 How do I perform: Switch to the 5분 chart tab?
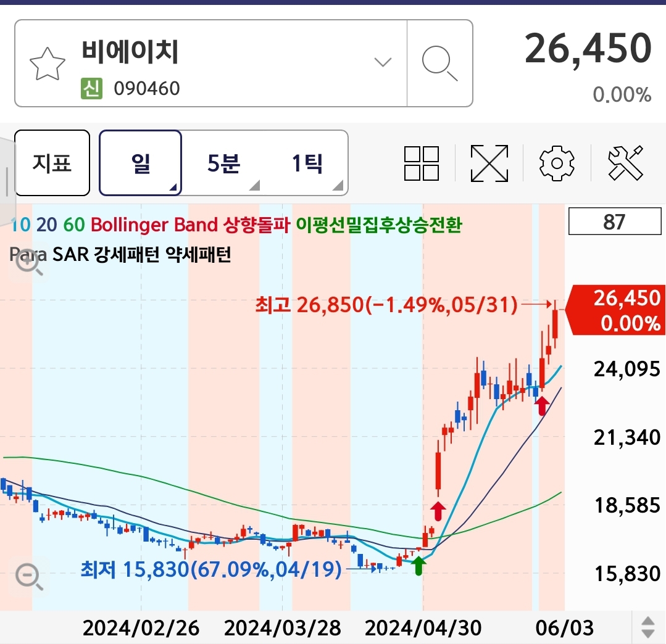coord(223,163)
